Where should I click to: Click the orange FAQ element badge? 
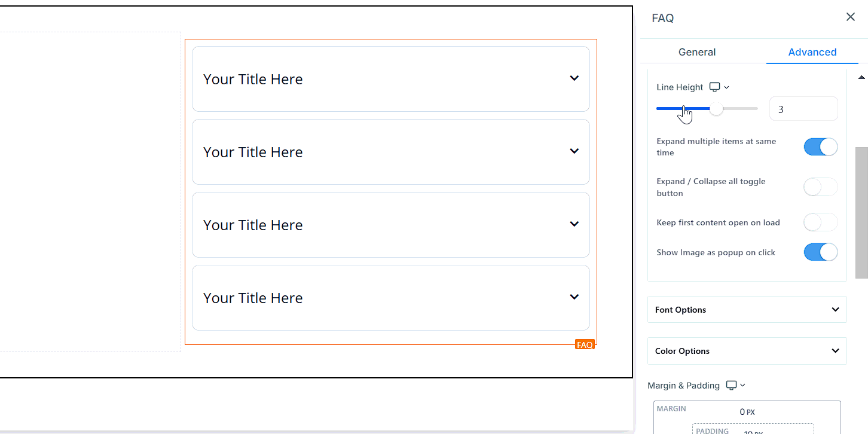[x=585, y=344]
